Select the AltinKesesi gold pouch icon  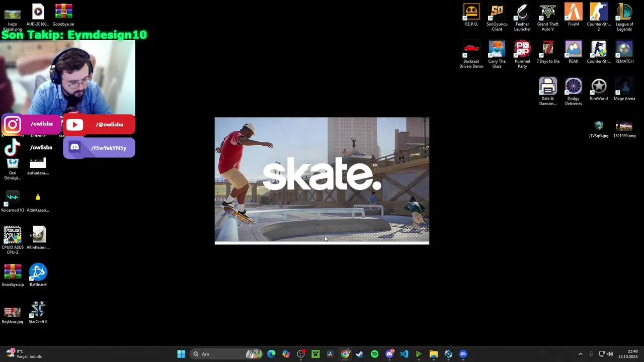coord(38,201)
